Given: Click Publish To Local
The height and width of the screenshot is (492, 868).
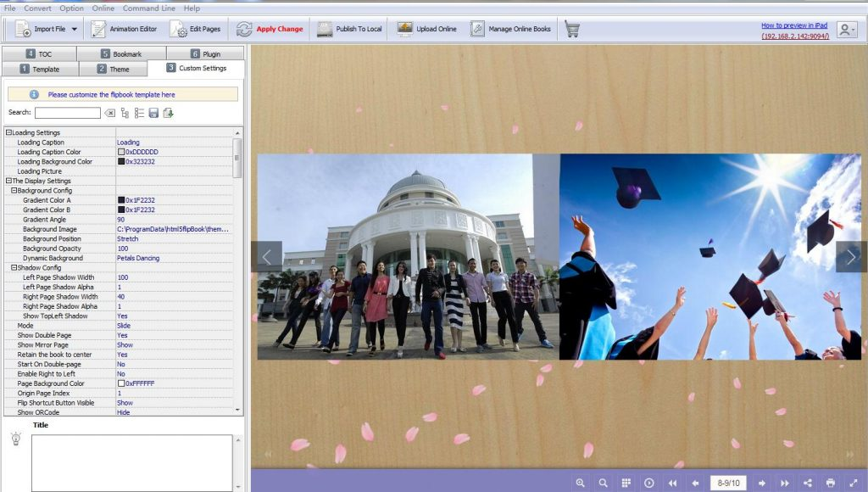Looking at the screenshot, I should click(349, 29).
